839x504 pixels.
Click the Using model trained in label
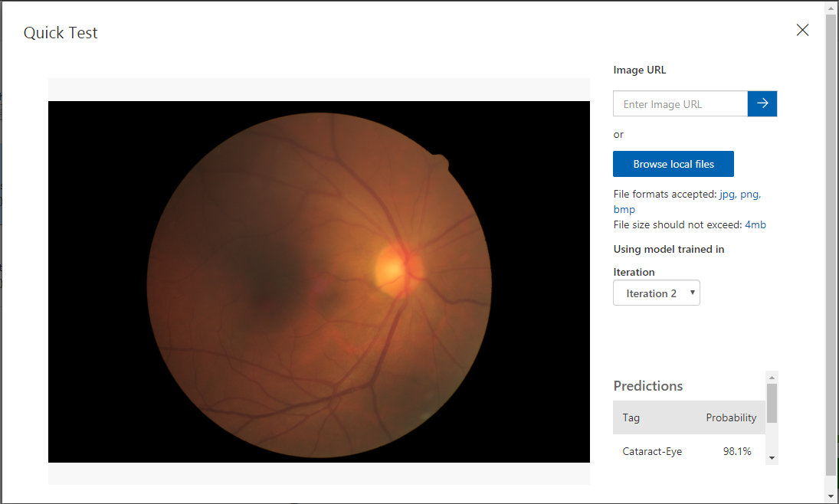coord(669,250)
